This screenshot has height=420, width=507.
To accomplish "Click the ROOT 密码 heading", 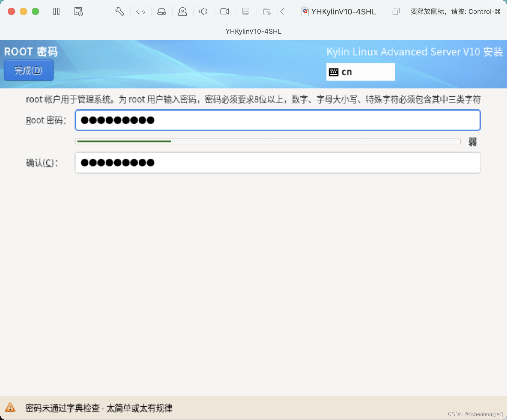I will pos(31,52).
